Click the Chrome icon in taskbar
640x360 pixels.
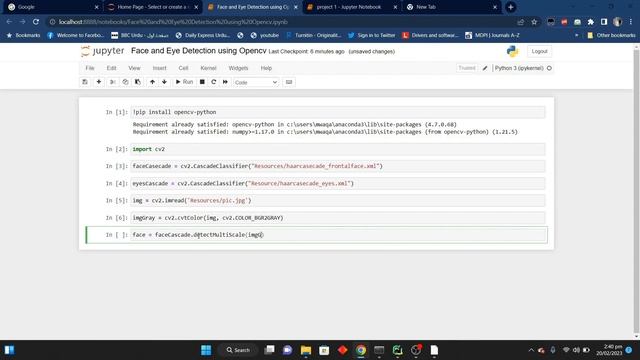tap(361, 350)
